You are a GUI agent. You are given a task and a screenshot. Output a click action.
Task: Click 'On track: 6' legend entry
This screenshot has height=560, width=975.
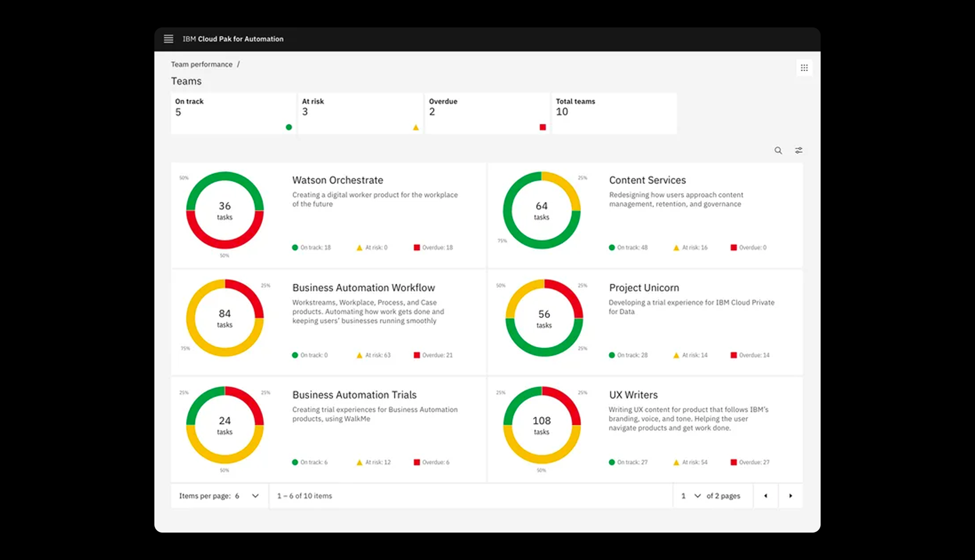310,463
